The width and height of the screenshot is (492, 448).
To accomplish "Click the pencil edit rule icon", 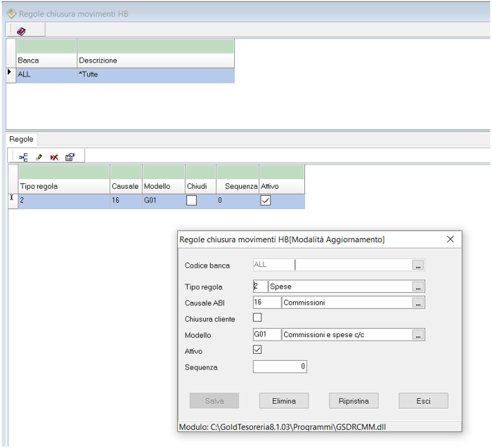I will coord(39,157).
